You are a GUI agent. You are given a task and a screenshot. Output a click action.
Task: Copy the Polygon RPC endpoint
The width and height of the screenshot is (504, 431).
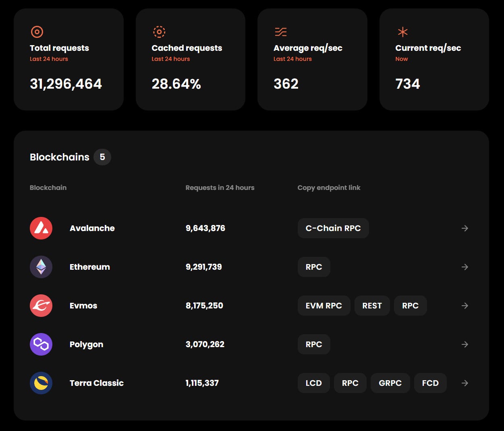[x=313, y=344]
